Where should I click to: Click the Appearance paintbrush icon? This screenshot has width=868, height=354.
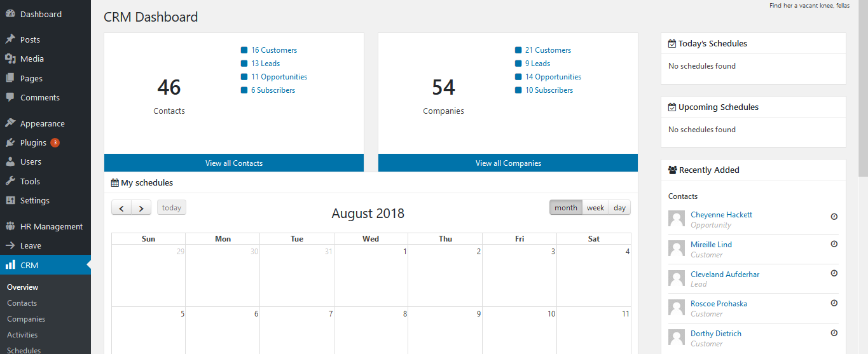(x=10, y=123)
